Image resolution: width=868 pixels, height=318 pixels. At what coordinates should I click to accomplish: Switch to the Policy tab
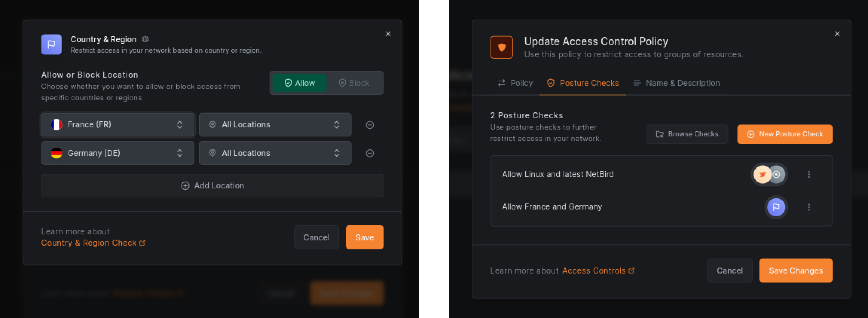coord(515,83)
